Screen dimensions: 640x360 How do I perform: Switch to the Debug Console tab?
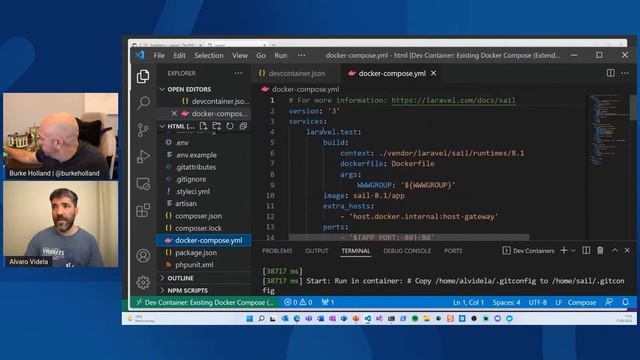407,251
